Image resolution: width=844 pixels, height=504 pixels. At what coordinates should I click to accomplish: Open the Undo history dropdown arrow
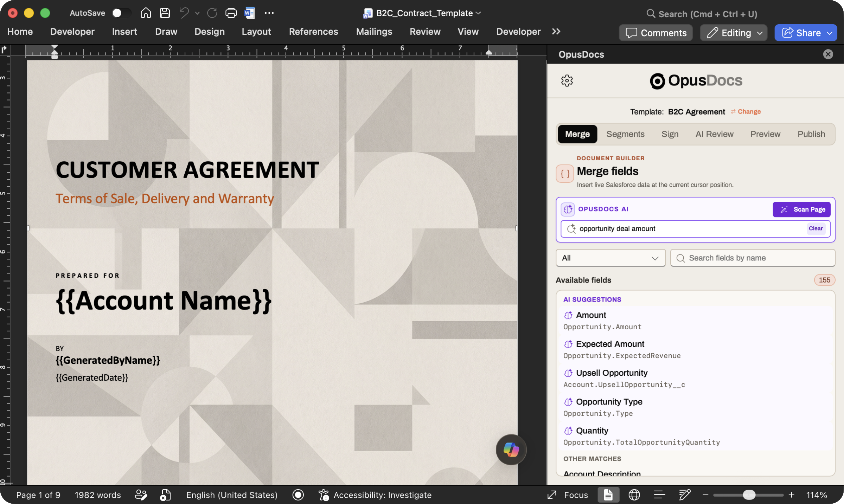pyautogui.click(x=197, y=13)
